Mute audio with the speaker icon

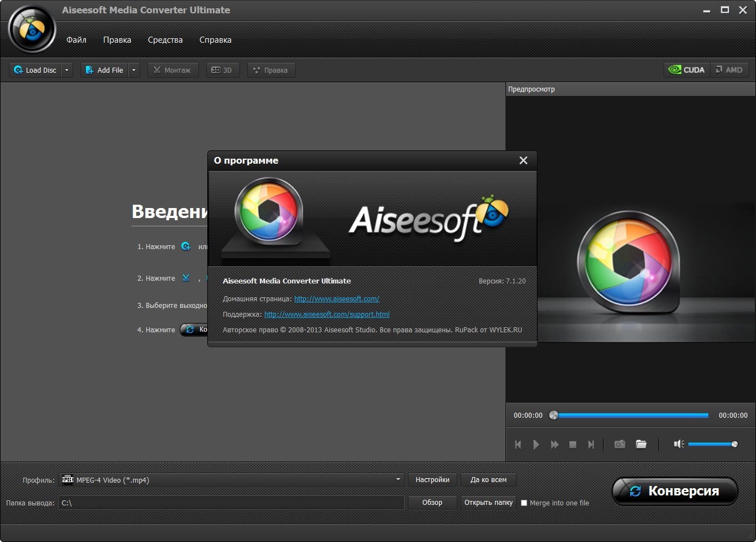pyautogui.click(x=678, y=444)
